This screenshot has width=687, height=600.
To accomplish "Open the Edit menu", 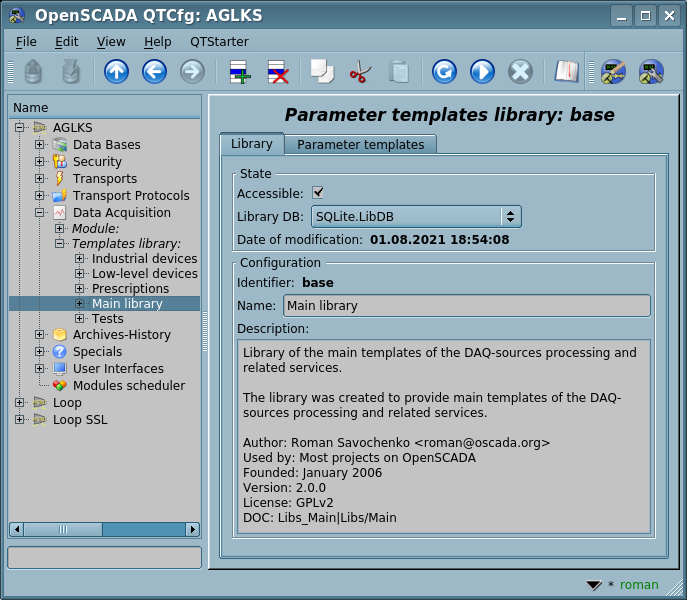I will [67, 42].
